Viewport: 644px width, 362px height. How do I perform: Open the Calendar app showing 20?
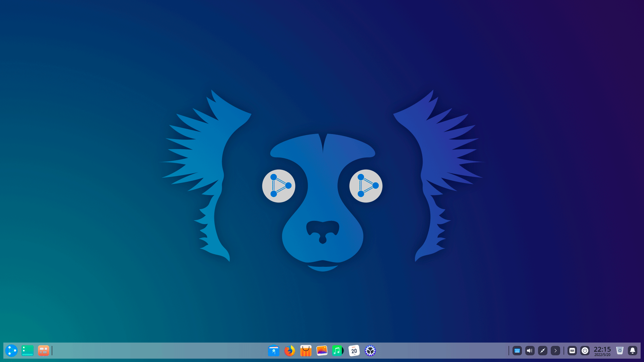click(x=354, y=351)
